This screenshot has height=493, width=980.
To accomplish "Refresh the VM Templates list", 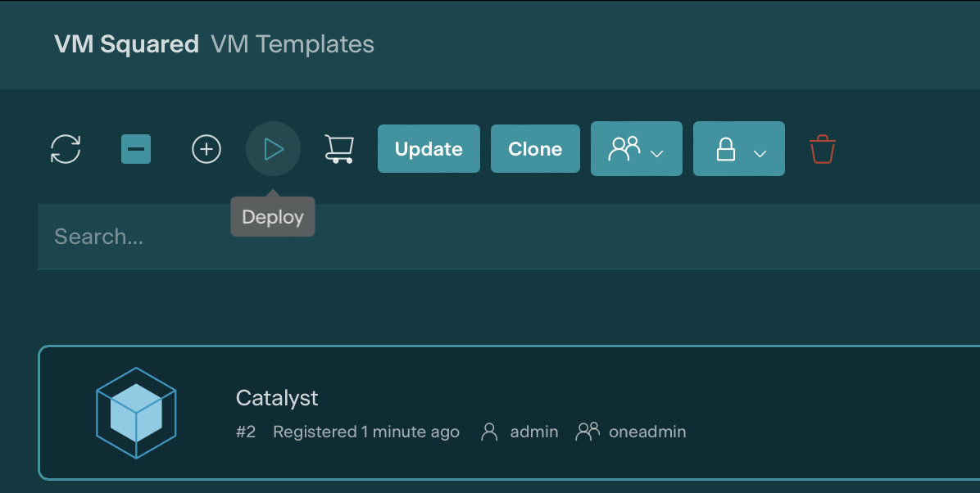I will 66,149.
